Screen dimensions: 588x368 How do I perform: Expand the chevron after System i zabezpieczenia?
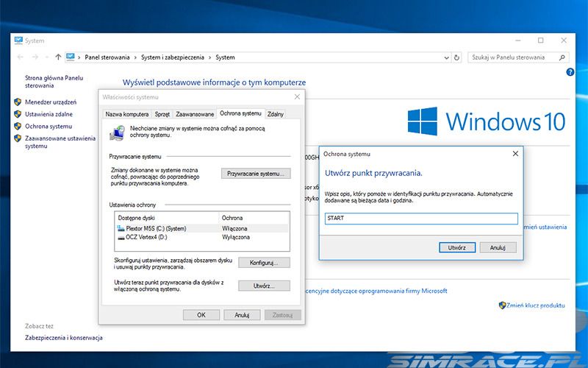210,57
